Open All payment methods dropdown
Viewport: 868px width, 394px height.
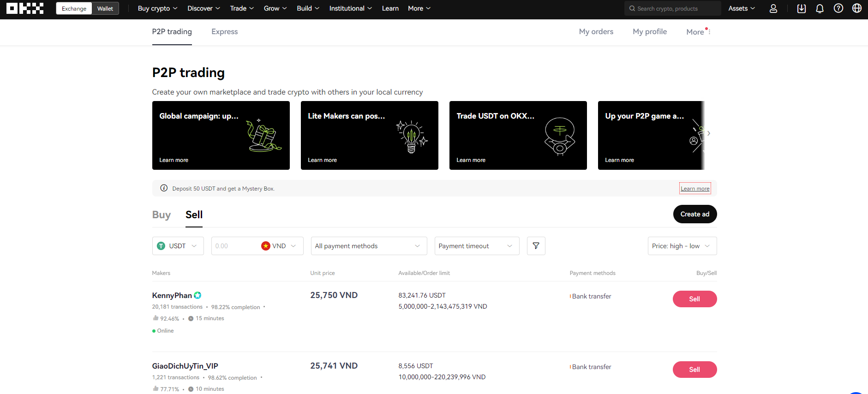click(369, 246)
